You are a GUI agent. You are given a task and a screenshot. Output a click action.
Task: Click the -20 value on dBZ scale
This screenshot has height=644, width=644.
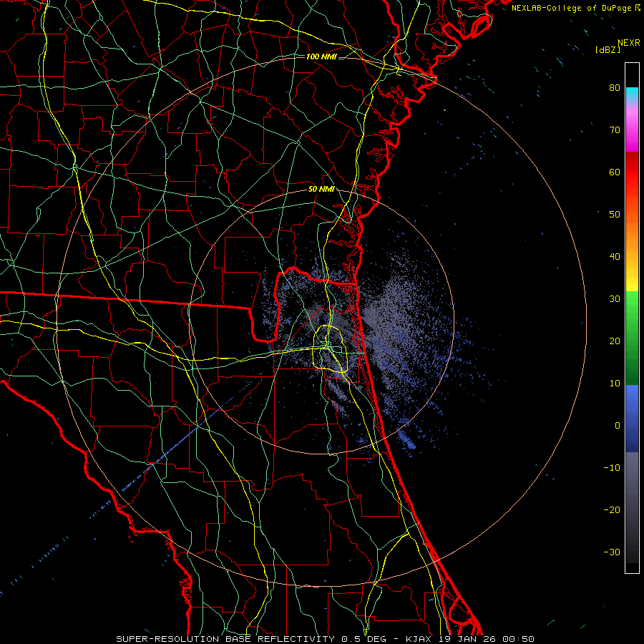coord(612,510)
